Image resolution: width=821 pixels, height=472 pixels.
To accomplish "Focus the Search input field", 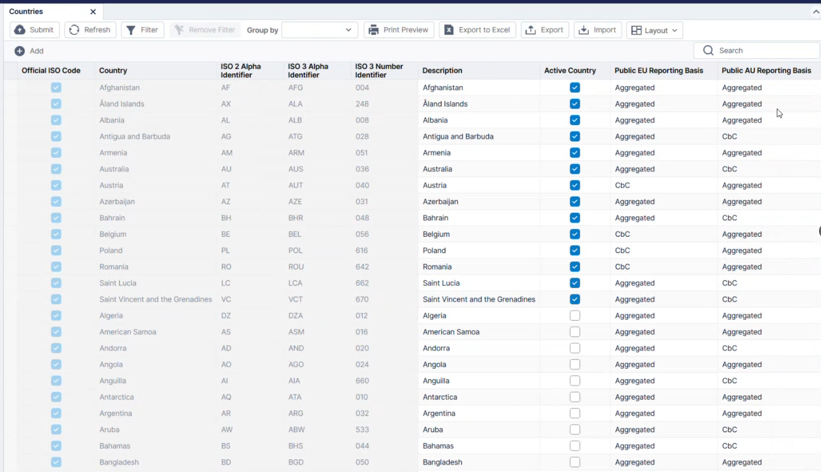I will coord(757,50).
